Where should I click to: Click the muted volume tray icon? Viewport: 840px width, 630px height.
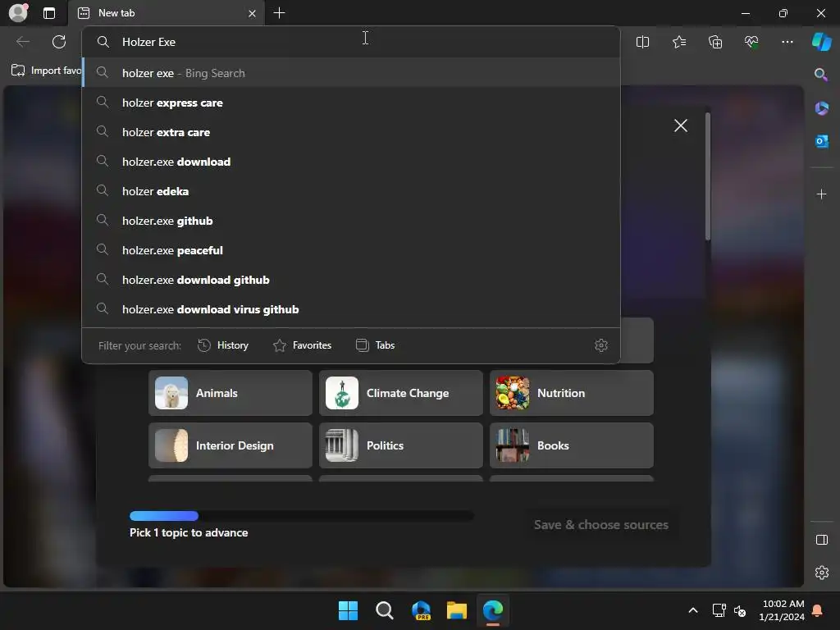741,610
